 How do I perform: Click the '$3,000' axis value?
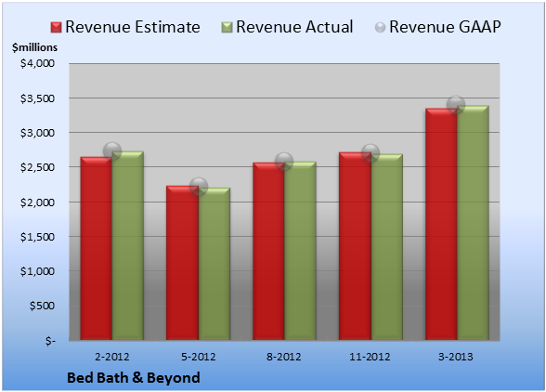(37, 133)
